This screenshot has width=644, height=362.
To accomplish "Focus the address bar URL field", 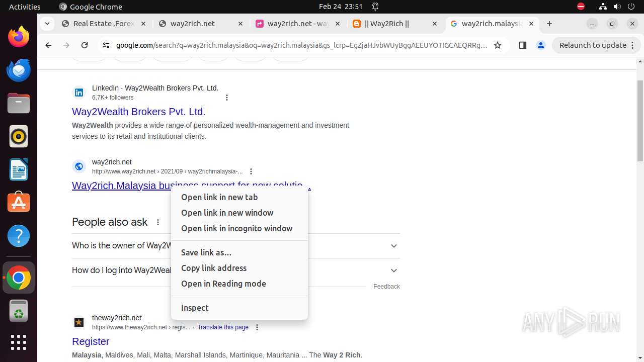I will (x=301, y=45).
